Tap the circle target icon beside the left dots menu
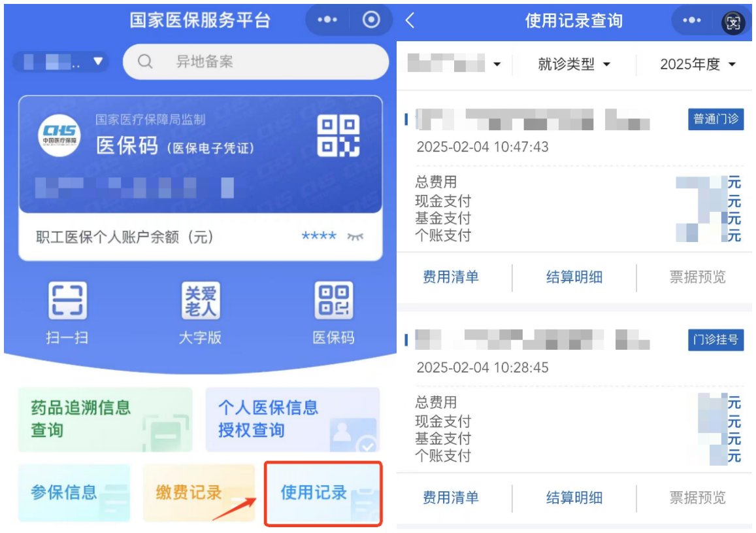Viewport: 756px width, 533px height. tap(371, 20)
